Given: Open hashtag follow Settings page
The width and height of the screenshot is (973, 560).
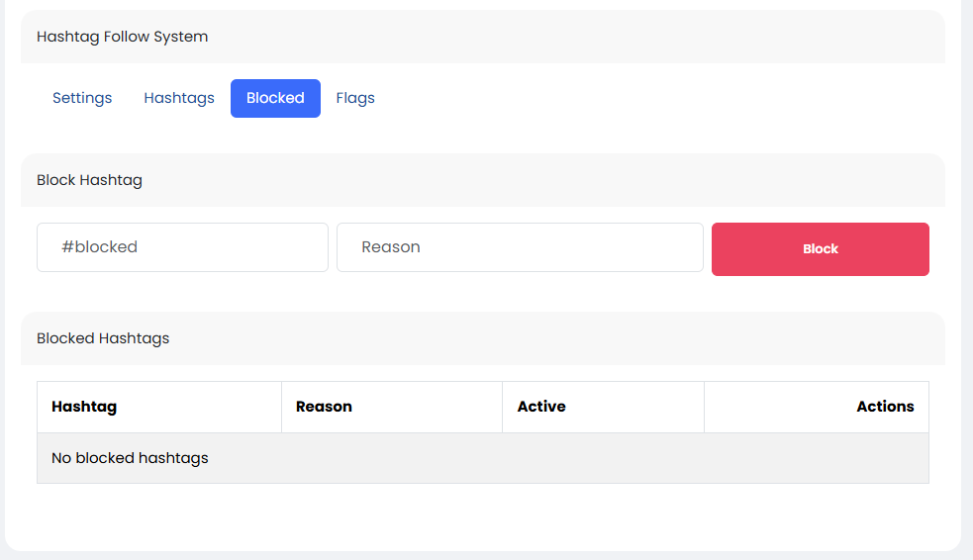Looking at the screenshot, I should [x=82, y=98].
